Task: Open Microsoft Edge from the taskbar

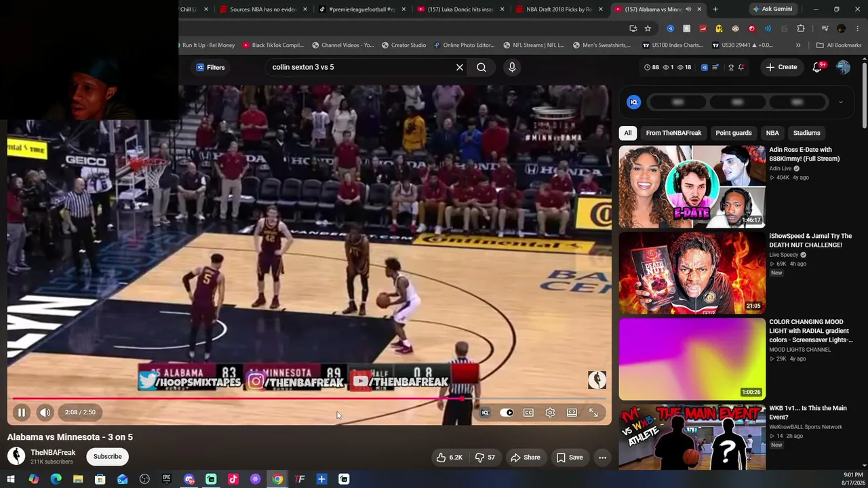Action: [56, 479]
